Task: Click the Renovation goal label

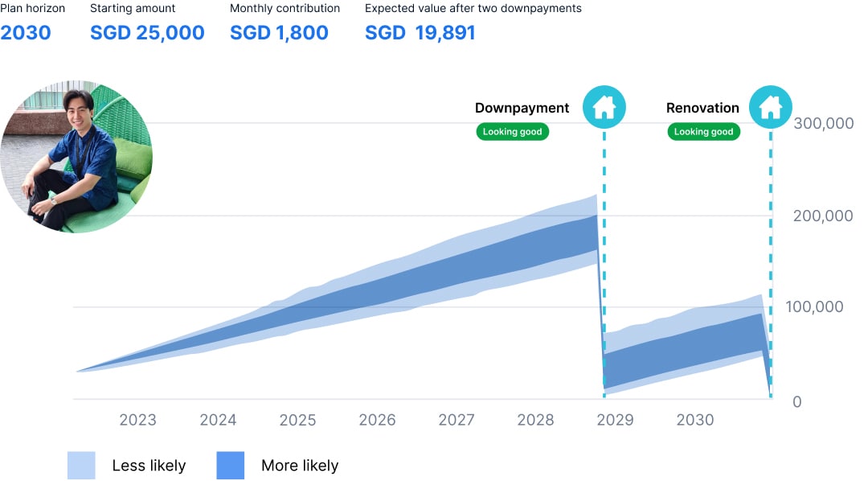Action: [702, 108]
